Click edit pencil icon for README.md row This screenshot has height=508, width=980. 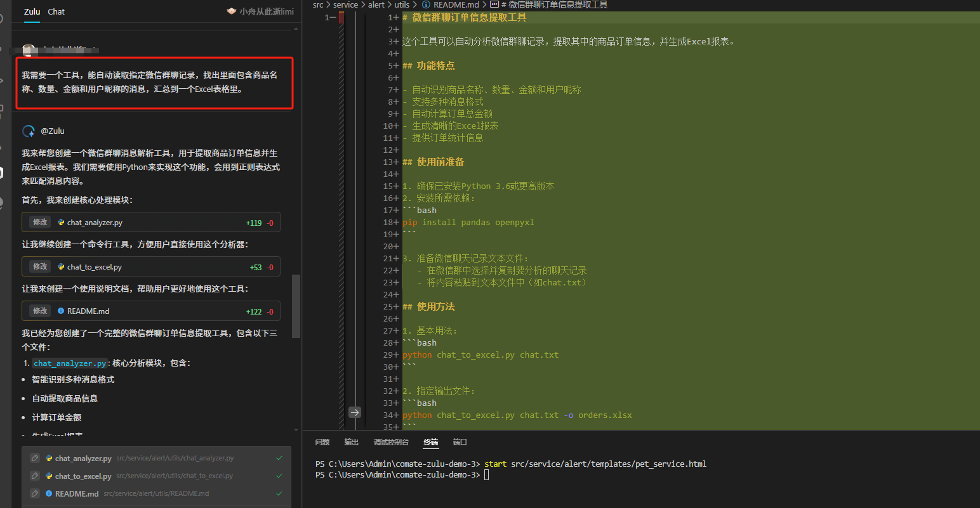coord(35,493)
